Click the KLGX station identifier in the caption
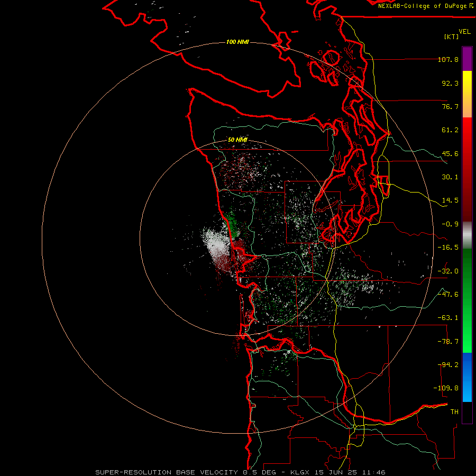476x476 pixels. 300,472
